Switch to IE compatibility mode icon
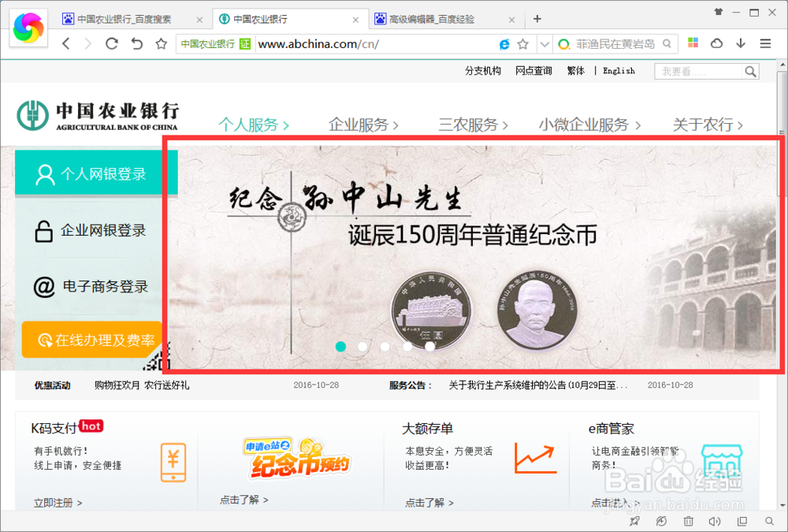Viewport: 788px width, 532px height. point(504,44)
